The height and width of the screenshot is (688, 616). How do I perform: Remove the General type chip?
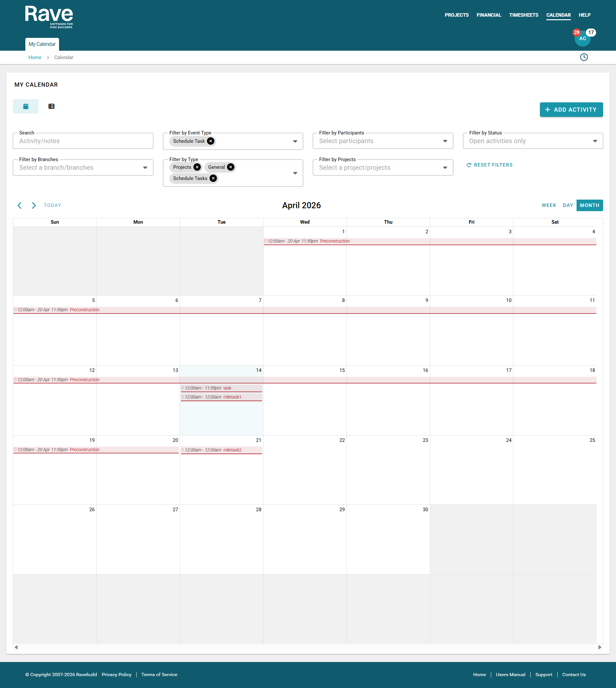pyautogui.click(x=231, y=167)
